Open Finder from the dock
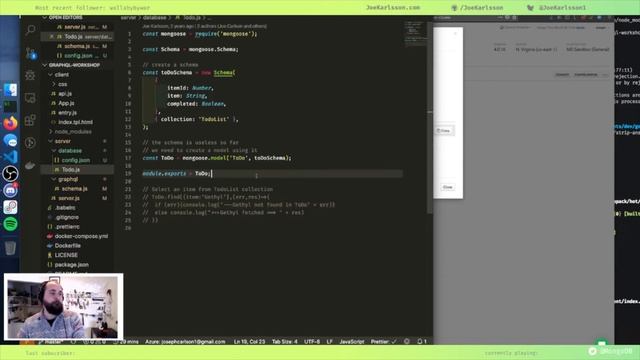The image size is (640, 360). coord(10,90)
